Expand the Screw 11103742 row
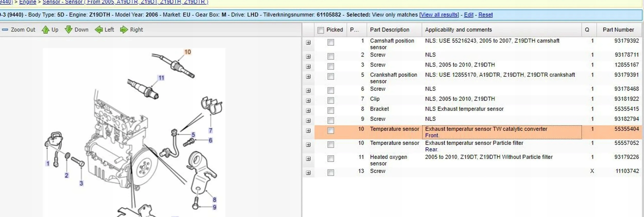This screenshot has height=217, width=644. click(308, 173)
